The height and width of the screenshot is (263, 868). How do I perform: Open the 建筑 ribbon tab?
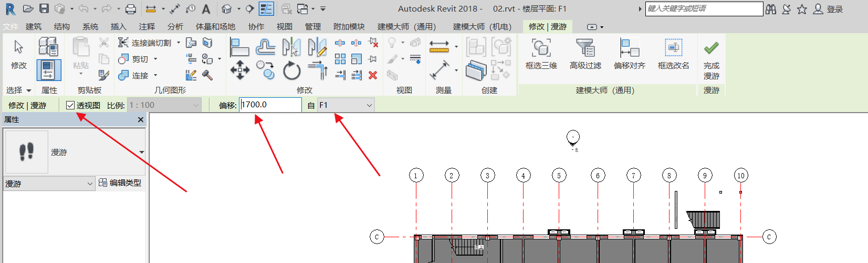34,27
